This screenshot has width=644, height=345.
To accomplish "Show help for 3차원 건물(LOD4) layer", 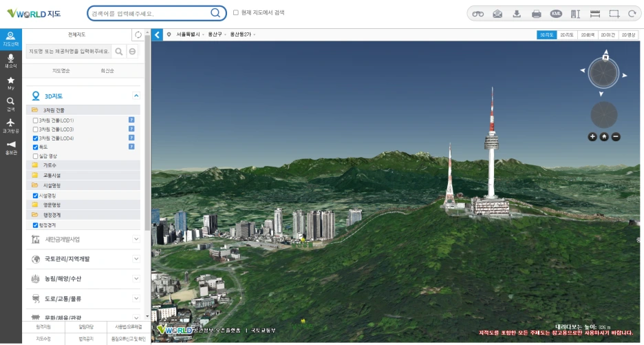I will pos(131,138).
